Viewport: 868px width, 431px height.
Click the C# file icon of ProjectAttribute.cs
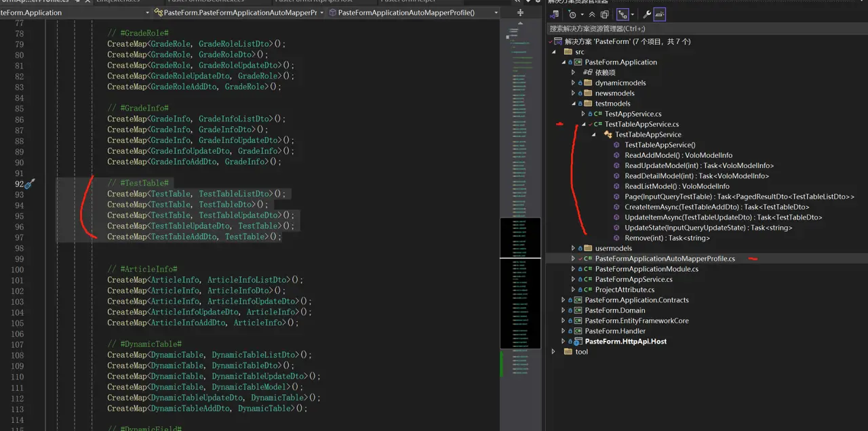click(588, 290)
